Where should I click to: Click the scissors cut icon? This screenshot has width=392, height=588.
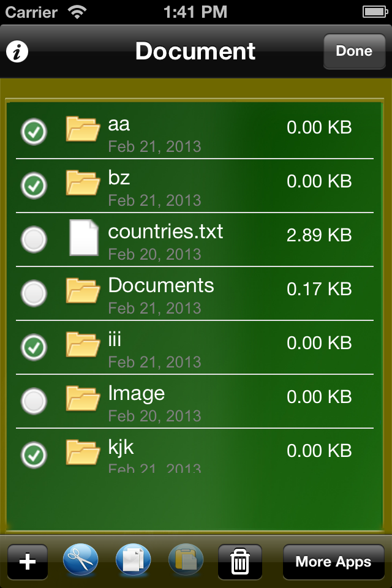(x=81, y=560)
